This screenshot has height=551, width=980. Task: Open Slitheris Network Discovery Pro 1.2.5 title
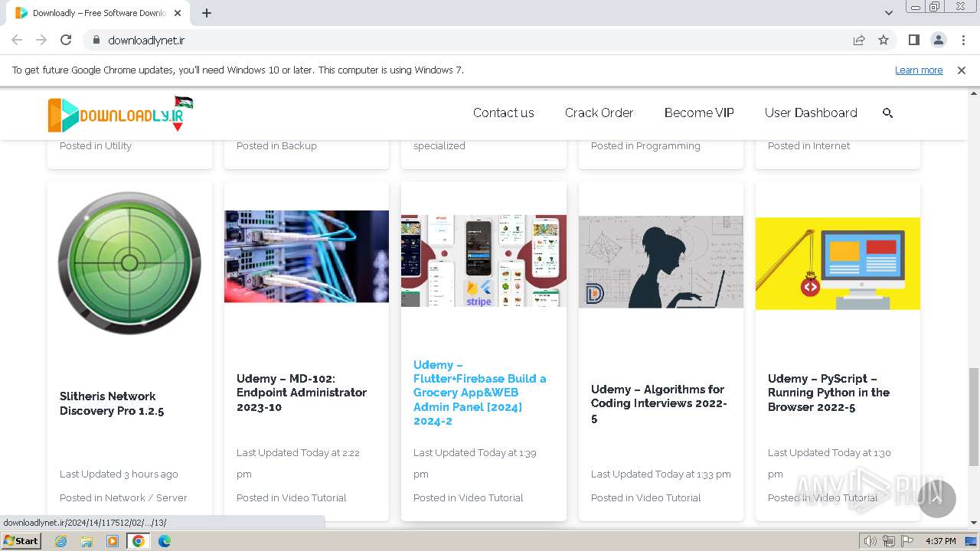[x=112, y=403]
